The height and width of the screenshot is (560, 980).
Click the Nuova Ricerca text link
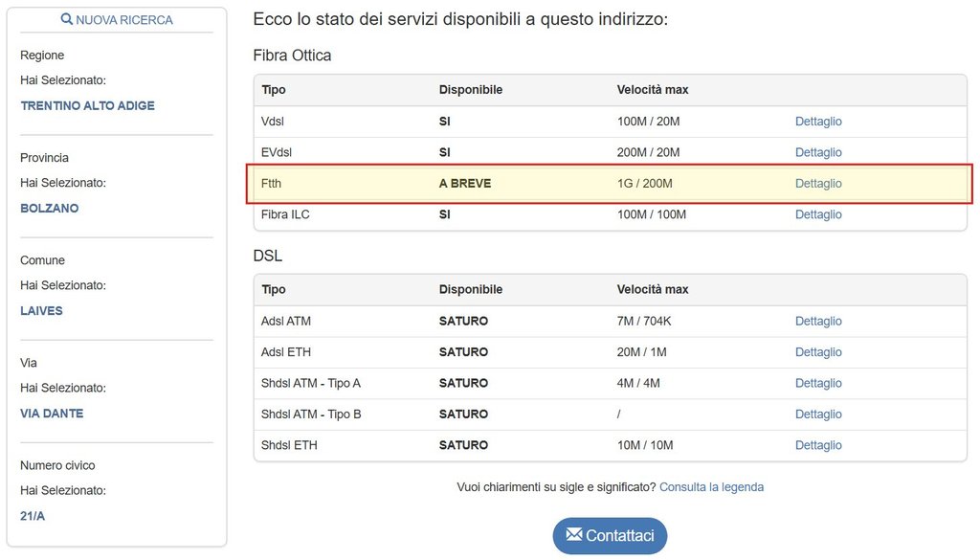coord(124,20)
